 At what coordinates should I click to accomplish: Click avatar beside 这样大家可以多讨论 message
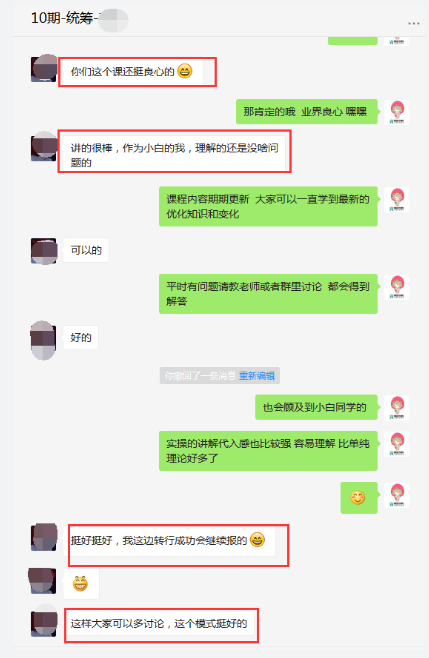coord(44,621)
